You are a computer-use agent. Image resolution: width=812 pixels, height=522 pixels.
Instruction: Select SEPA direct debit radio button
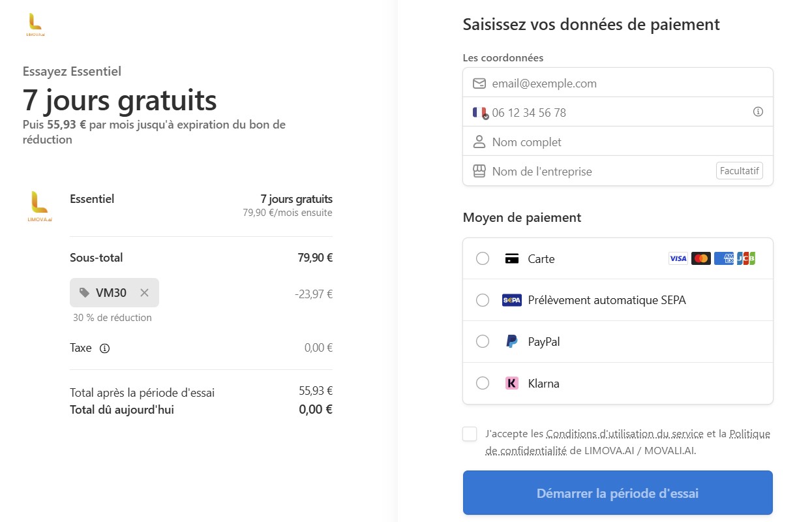click(483, 300)
